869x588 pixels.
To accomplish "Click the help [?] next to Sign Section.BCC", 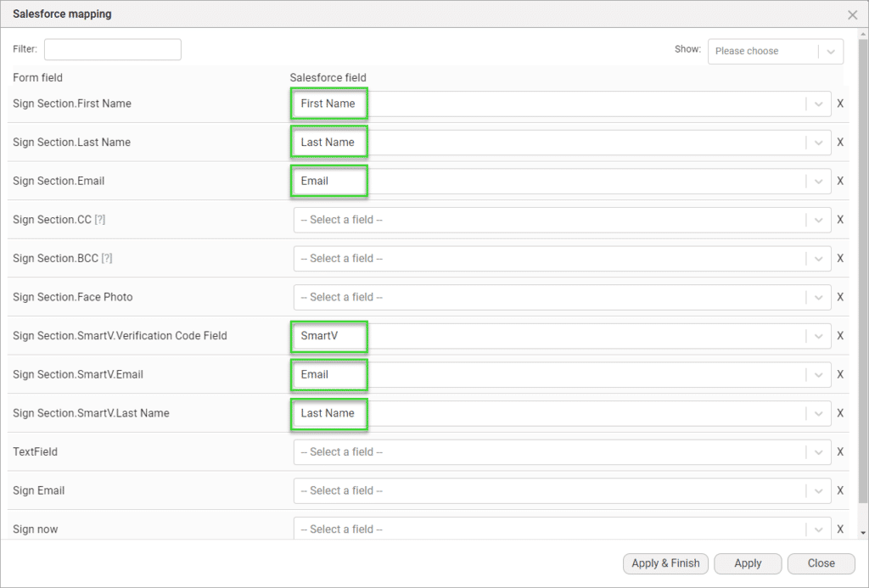I will [x=107, y=259].
